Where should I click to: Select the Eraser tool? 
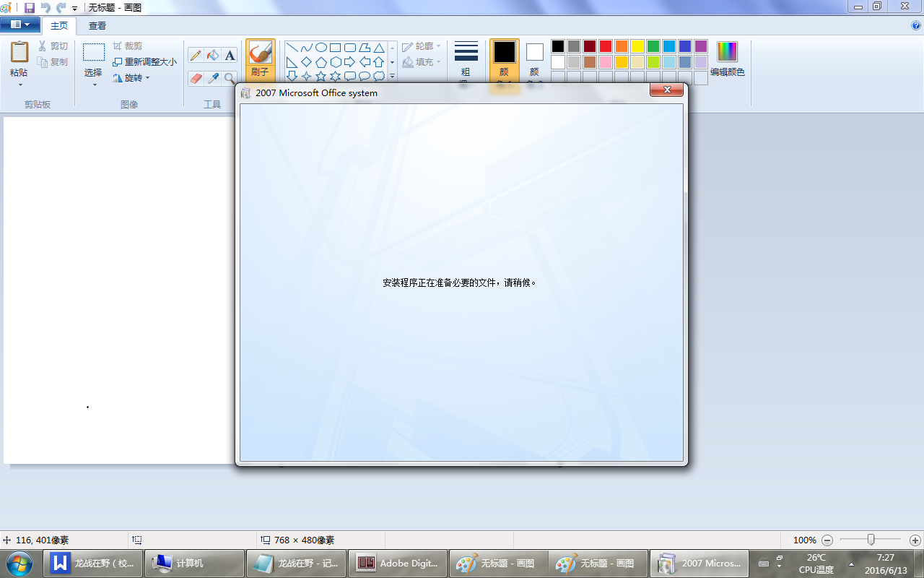pos(196,78)
